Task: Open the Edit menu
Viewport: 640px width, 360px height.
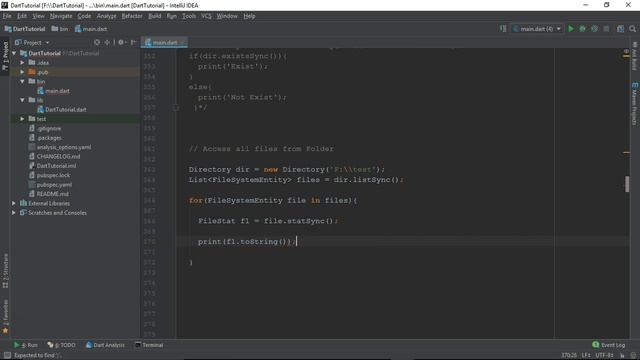Action: click(22, 16)
